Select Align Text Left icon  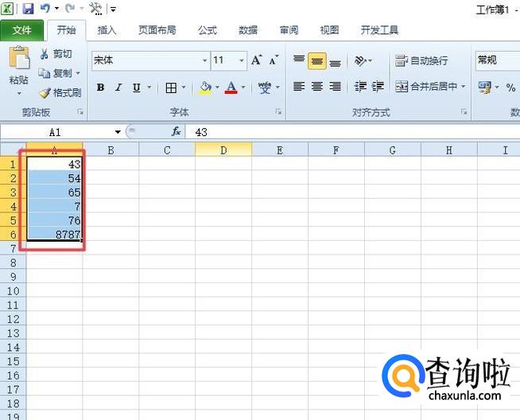coord(299,87)
